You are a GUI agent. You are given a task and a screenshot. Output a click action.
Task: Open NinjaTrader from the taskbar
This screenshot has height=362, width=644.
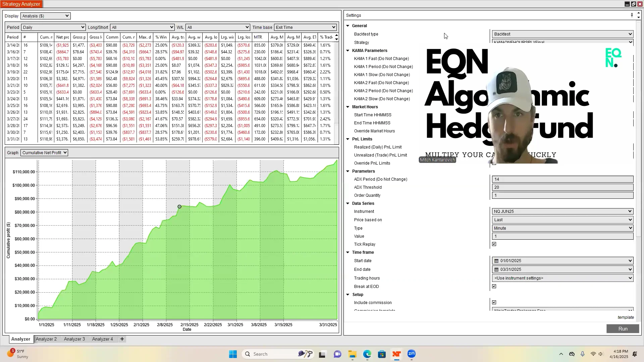point(396,354)
